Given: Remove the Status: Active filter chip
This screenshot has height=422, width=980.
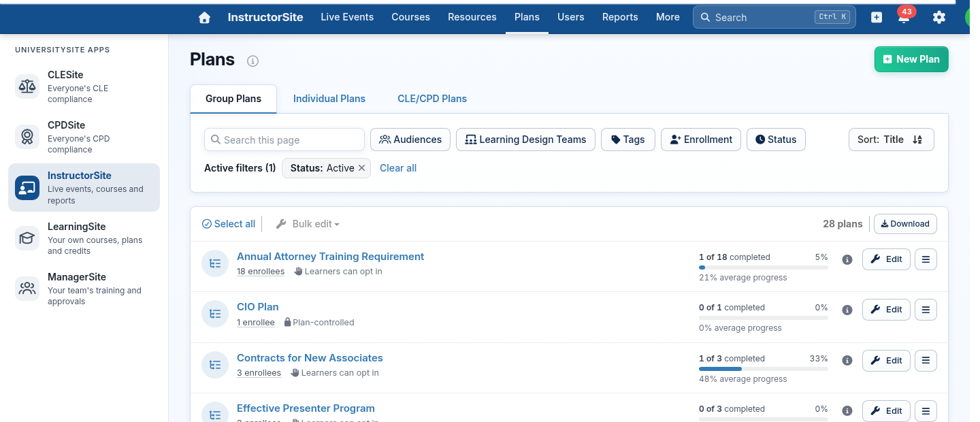Looking at the screenshot, I should [x=362, y=168].
